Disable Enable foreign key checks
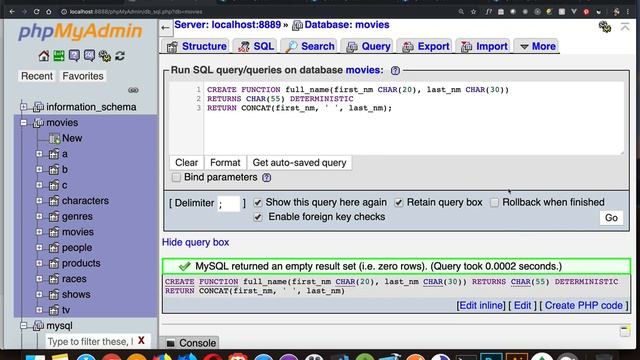This screenshot has width=640, height=360. click(258, 217)
